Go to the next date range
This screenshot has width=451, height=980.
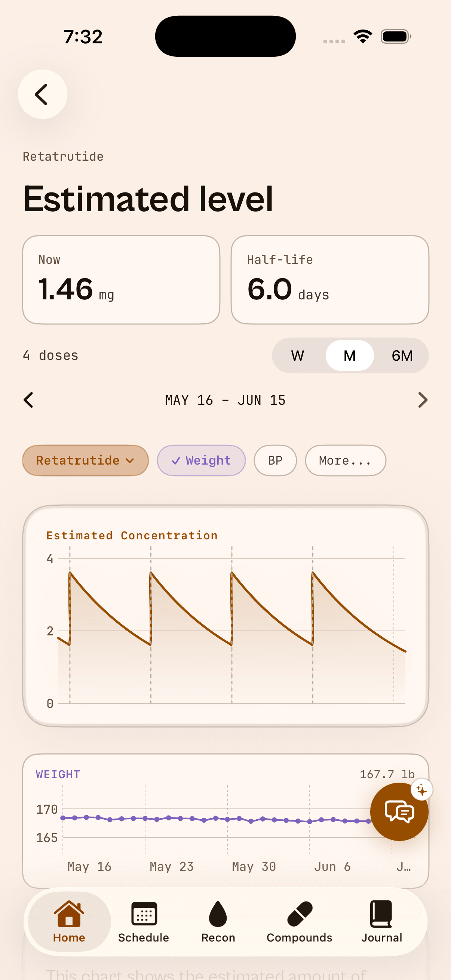423,400
